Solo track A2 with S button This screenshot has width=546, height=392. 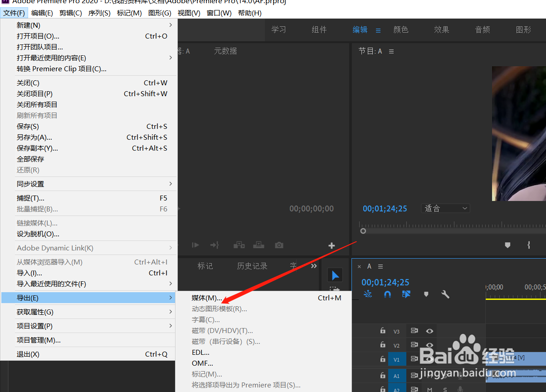(x=445, y=389)
